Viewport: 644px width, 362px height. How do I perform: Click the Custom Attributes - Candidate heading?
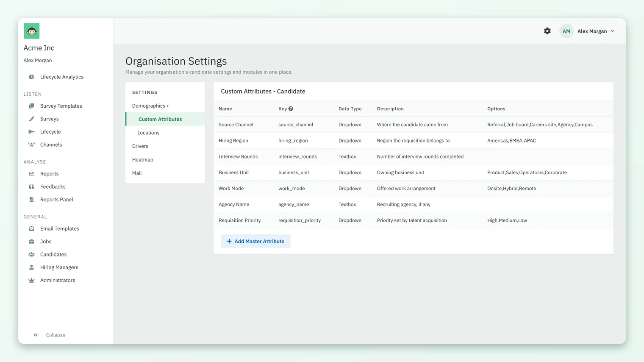[263, 91]
